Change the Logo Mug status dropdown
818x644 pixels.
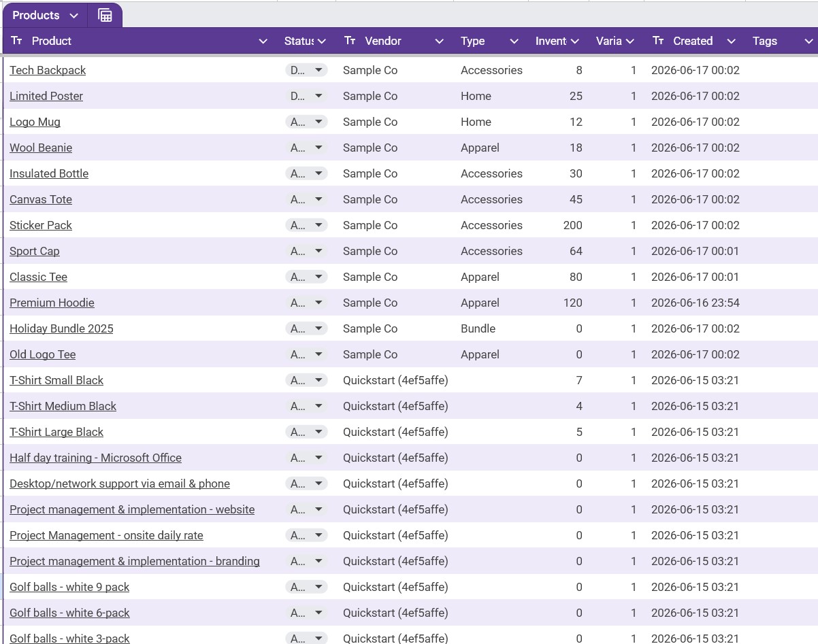pyautogui.click(x=306, y=122)
